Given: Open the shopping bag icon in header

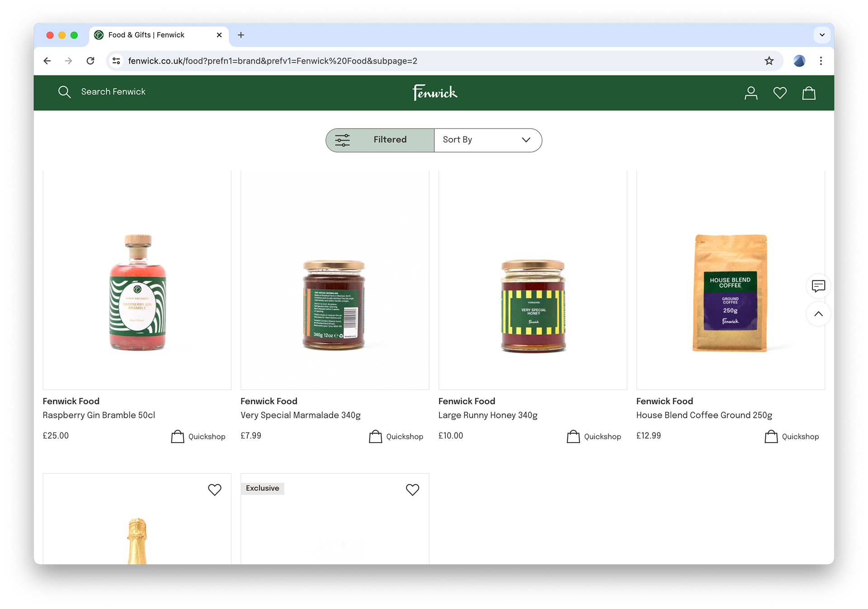Looking at the screenshot, I should point(808,93).
